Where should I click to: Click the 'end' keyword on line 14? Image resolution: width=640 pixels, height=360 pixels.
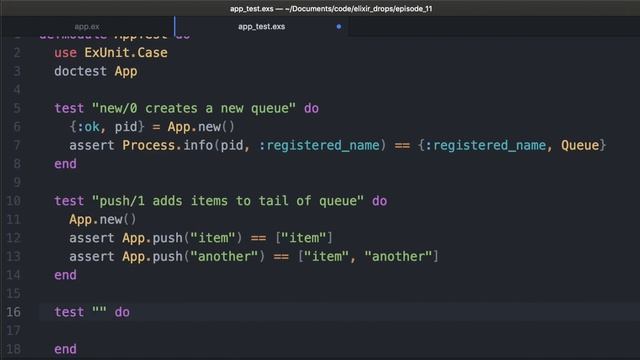pos(65,275)
